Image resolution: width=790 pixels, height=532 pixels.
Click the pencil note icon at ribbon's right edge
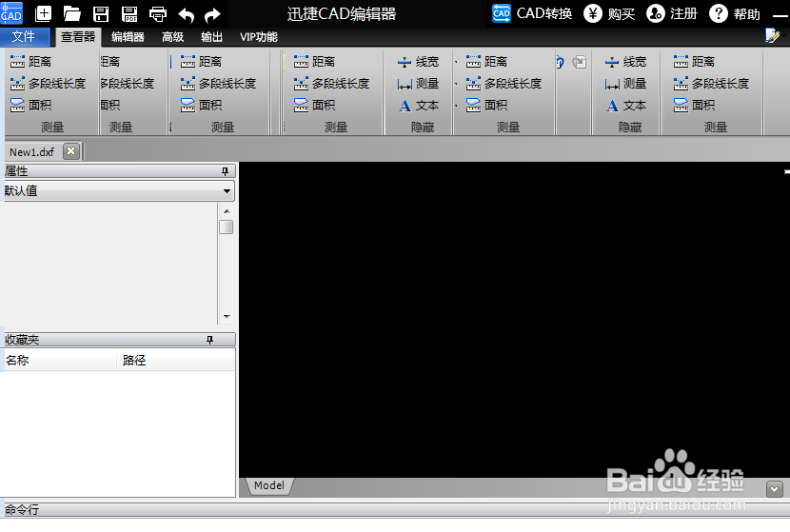[772, 36]
